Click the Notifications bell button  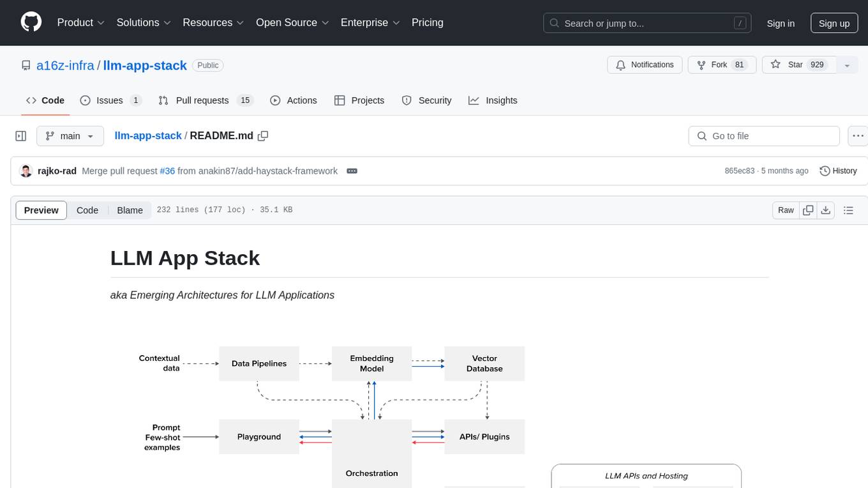point(645,65)
